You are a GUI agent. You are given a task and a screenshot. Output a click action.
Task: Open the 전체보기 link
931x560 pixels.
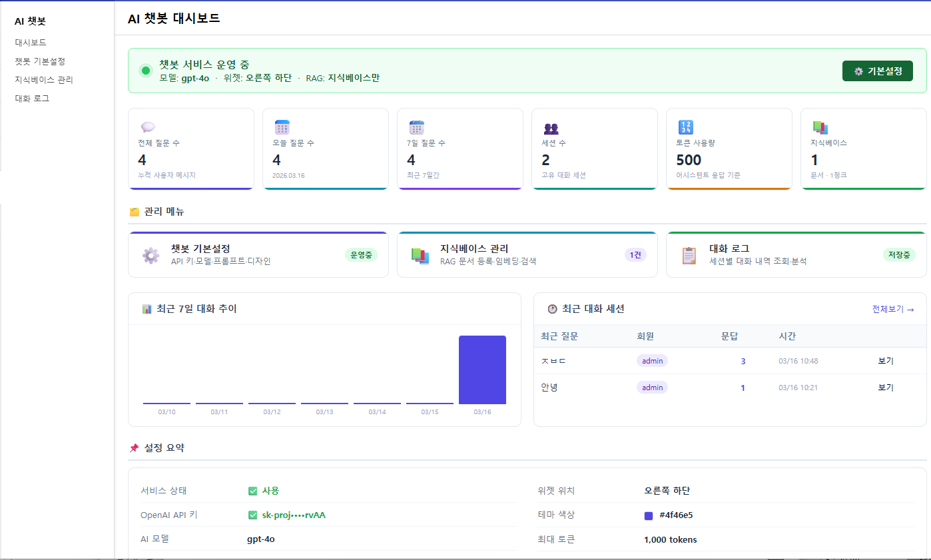(x=893, y=309)
